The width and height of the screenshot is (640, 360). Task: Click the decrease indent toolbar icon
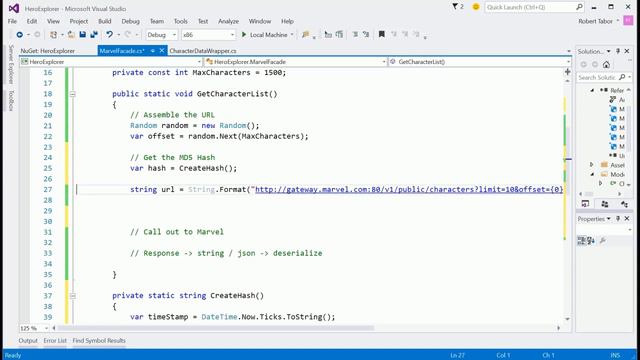click(x=328, y=35)
